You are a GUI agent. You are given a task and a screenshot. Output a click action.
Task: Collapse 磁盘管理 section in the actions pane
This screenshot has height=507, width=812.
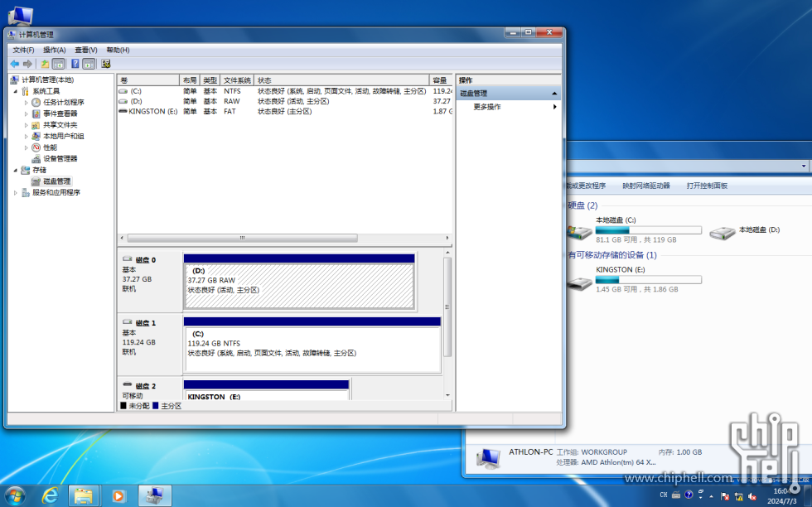click(554, 94)
